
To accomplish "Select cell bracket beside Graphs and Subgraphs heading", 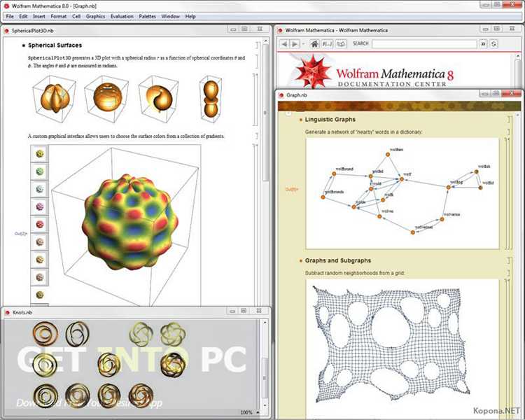I will [510, 260].
